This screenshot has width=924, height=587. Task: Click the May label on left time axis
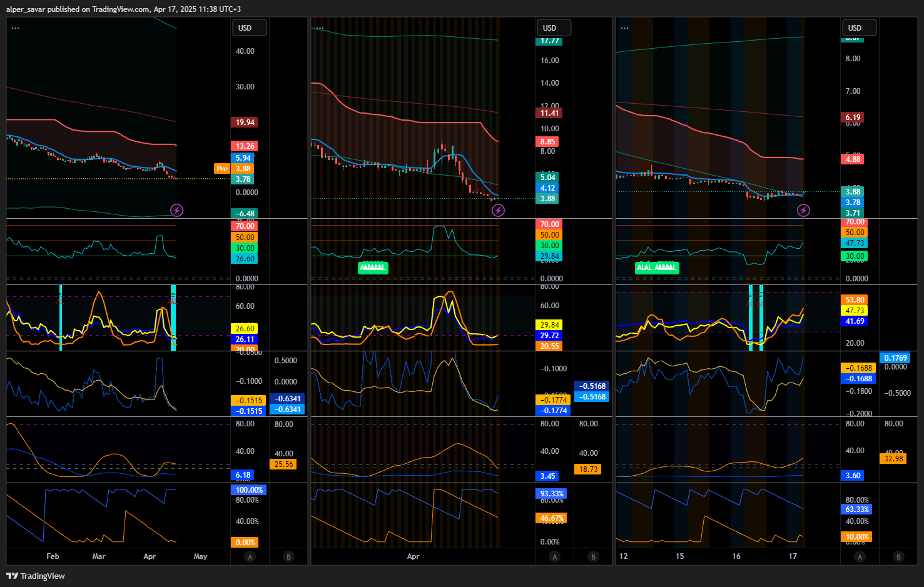[200, 556]
